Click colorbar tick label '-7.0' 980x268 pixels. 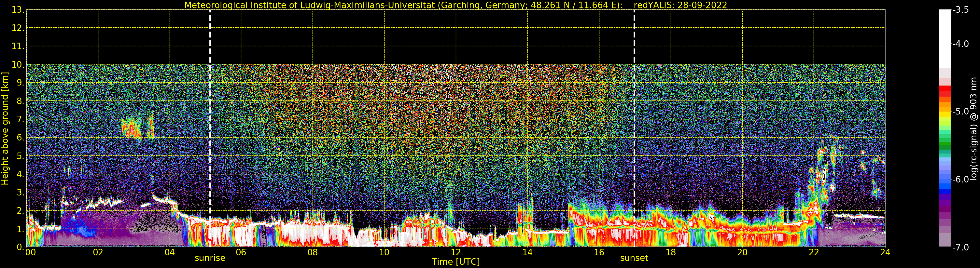(960, 248)
